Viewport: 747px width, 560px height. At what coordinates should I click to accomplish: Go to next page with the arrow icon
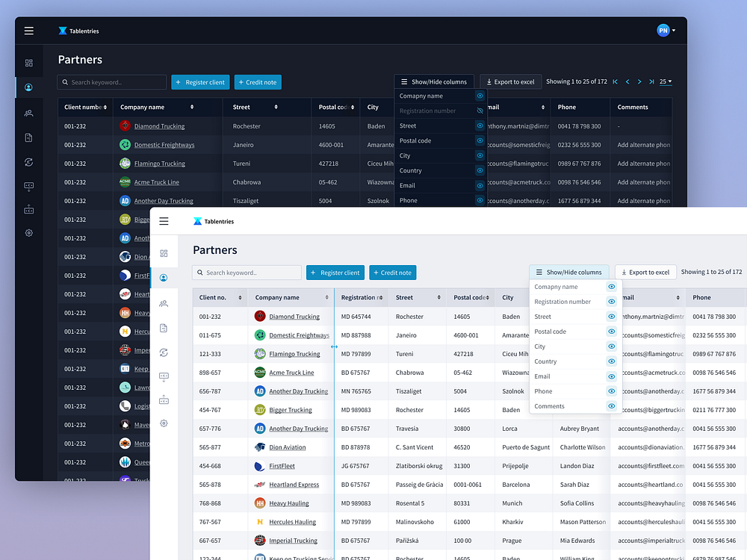tap(639, 82)
